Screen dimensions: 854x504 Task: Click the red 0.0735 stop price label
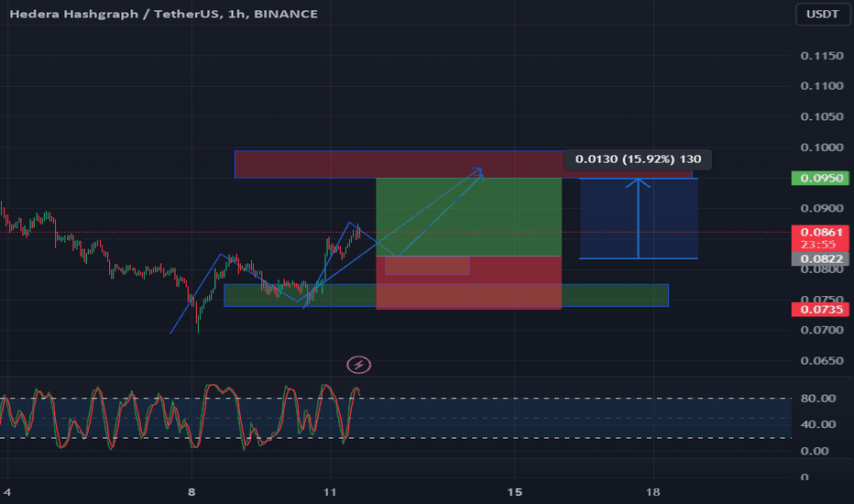(820, 310)
